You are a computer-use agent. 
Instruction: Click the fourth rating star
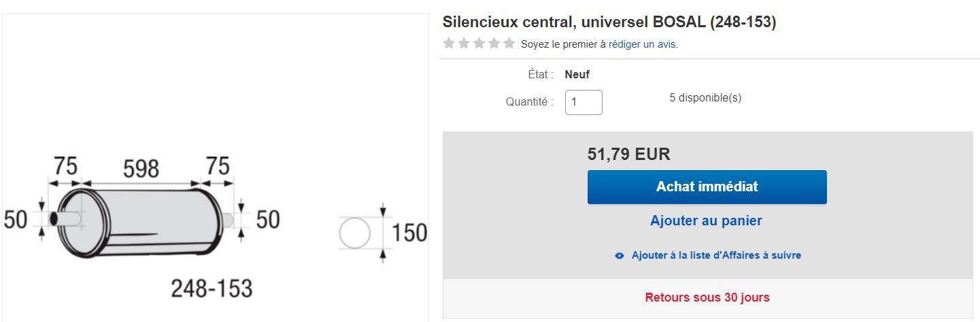[494, 44]
